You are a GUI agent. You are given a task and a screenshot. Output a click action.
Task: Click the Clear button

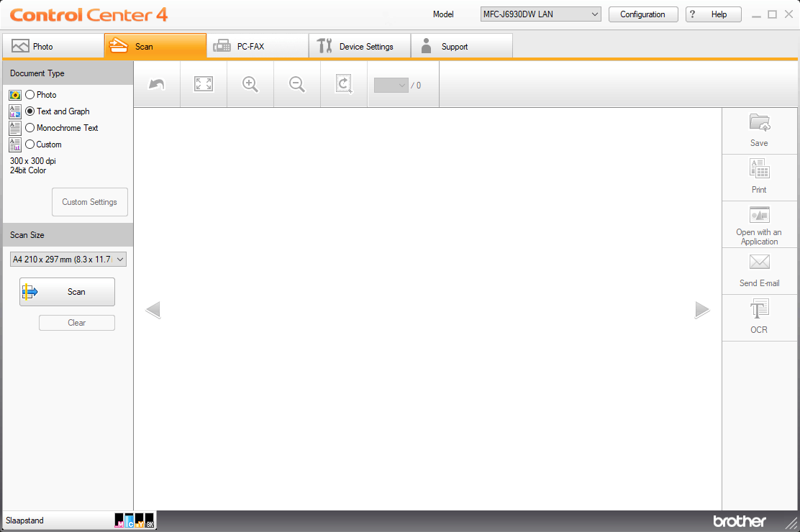click(77, 323)
